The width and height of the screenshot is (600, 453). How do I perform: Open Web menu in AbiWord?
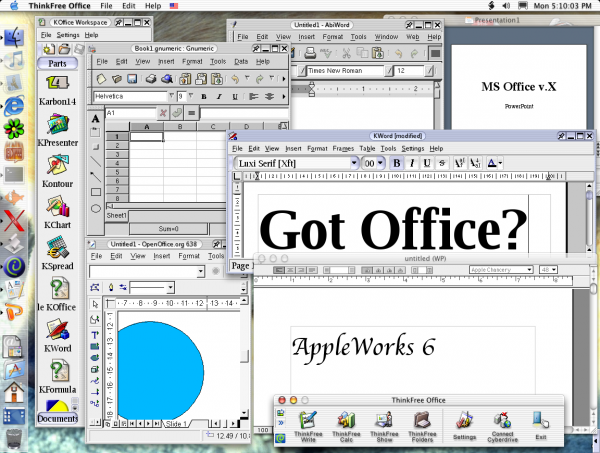click(x=412, y=37)
